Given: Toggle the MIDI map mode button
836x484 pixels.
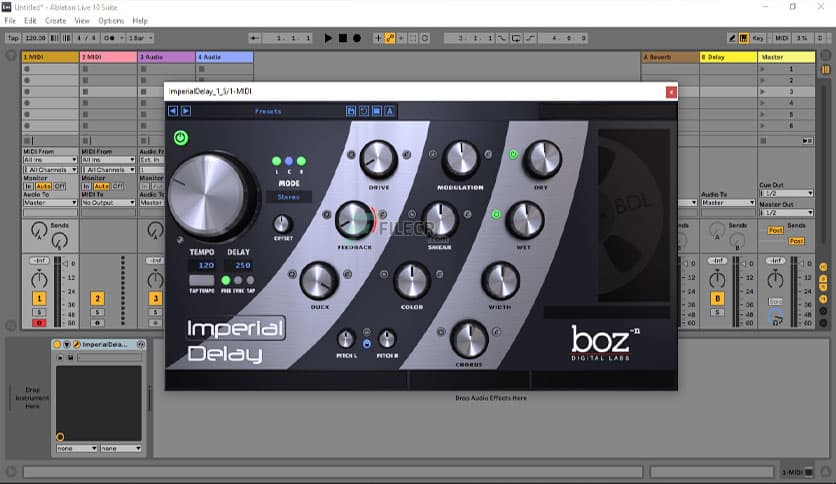Looking at the screenshot, I should tap(781, 38).
